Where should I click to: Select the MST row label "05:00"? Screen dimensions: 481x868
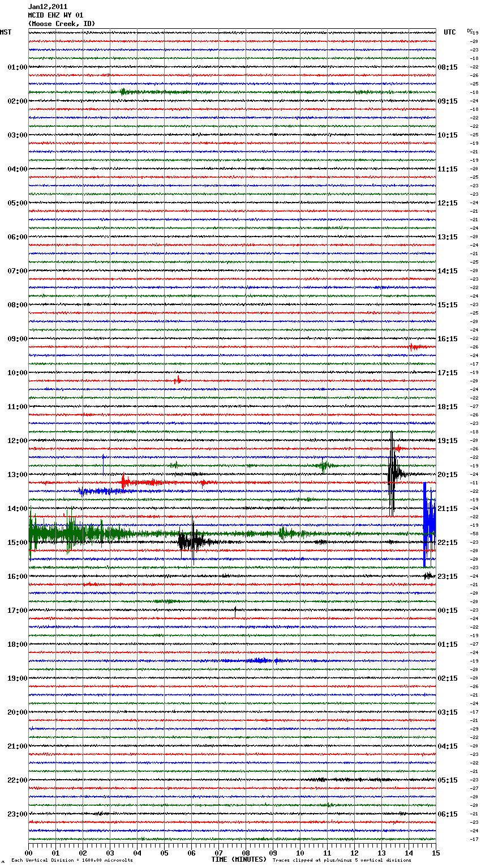[x=17, y=203]
